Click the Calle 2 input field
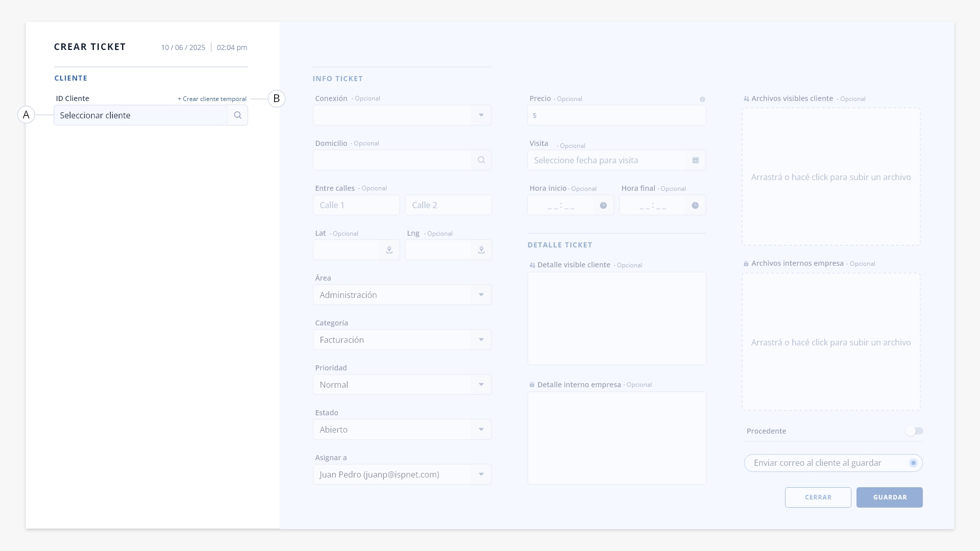The width and height of the screenshot is (980, 551). coord(448,205)
